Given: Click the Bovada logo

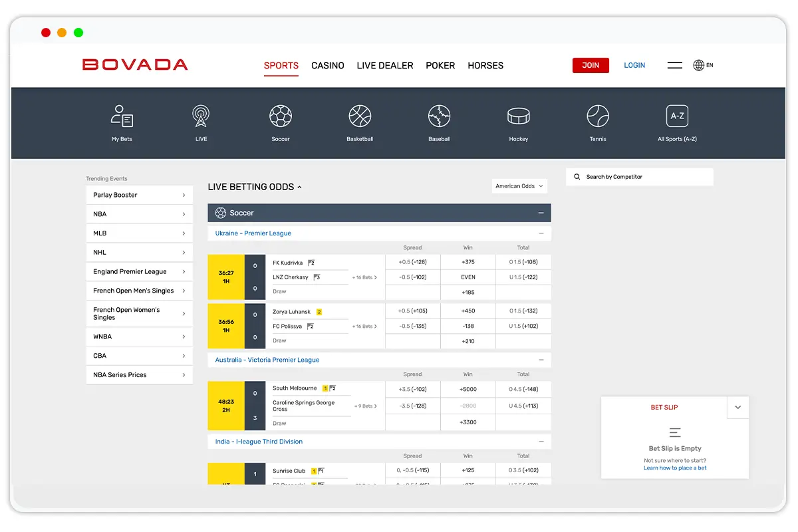Looking at the screenshot, I should 135,65.
